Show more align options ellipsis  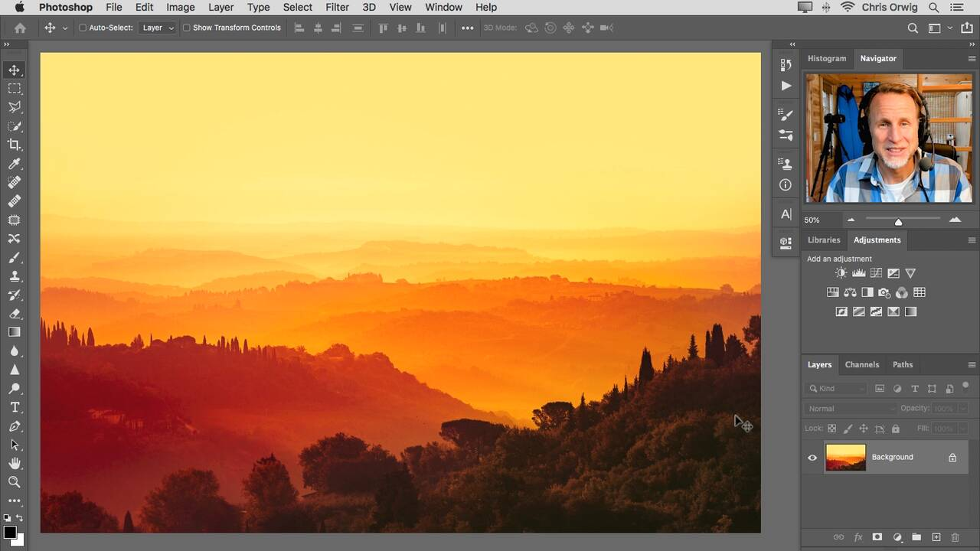467,28
